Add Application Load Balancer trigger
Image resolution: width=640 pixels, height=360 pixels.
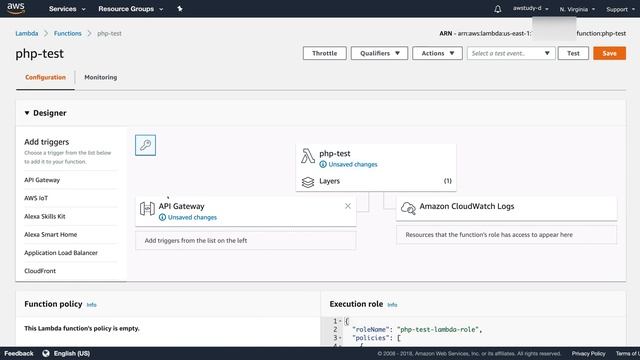tap(61, 253)
